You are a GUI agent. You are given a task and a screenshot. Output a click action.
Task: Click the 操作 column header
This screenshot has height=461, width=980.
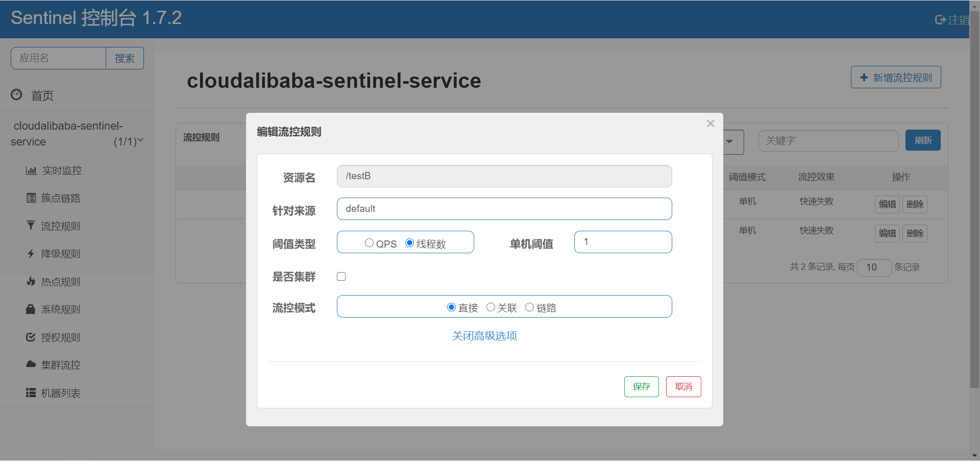pyautogui.click(x=901, y=177)
